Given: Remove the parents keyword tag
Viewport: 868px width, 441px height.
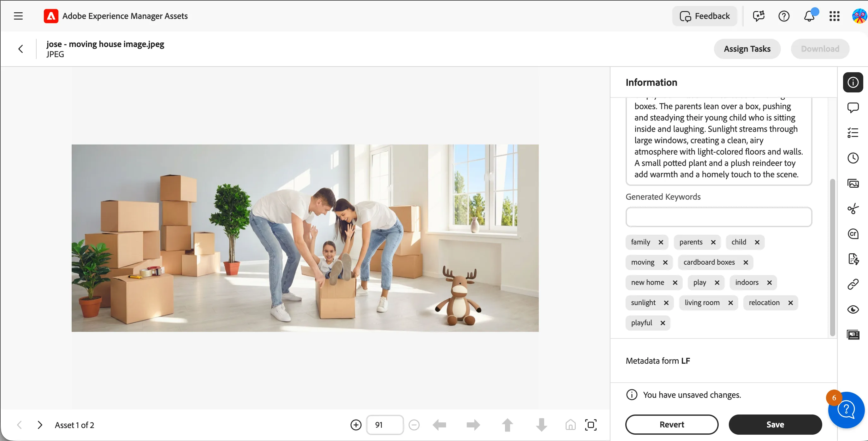Looking at the screenshot, I should click(713, 242).
